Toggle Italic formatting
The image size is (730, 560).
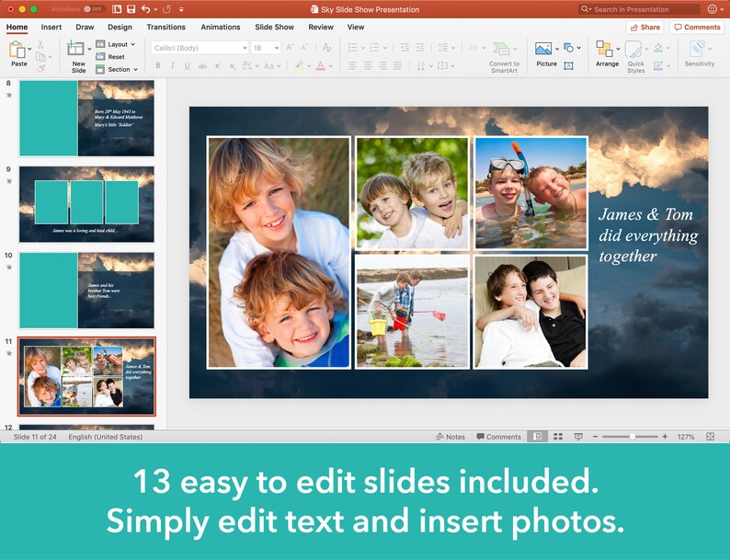point(172,66)
